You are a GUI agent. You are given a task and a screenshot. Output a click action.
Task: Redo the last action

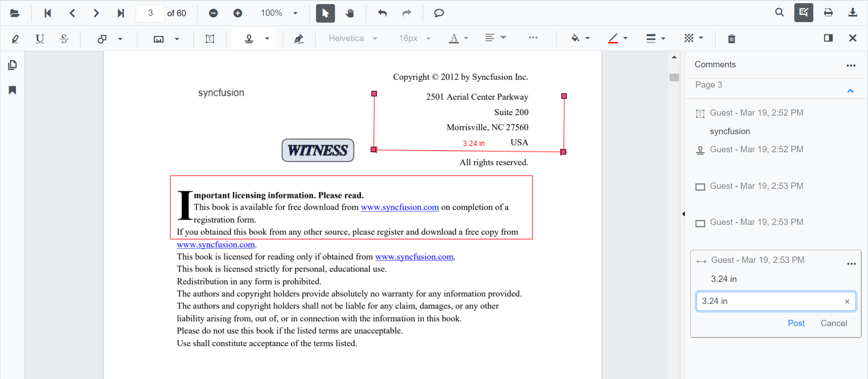point(407,13)
